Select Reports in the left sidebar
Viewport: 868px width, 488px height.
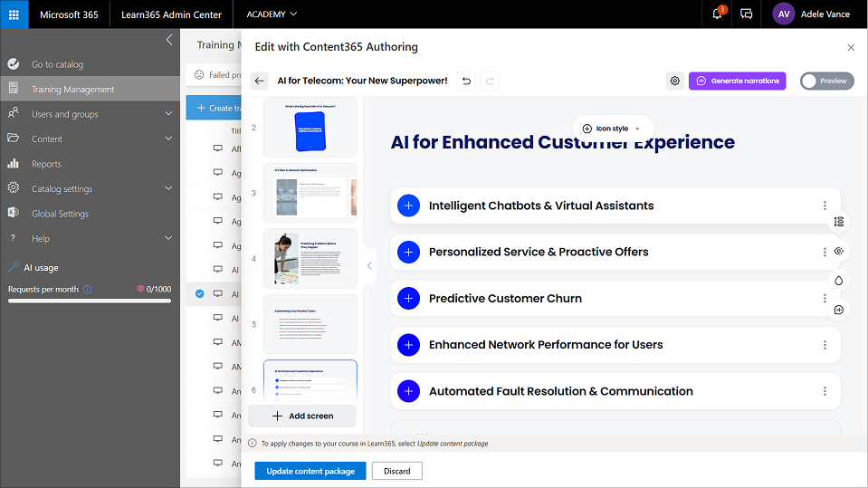(x=46, y=164)
